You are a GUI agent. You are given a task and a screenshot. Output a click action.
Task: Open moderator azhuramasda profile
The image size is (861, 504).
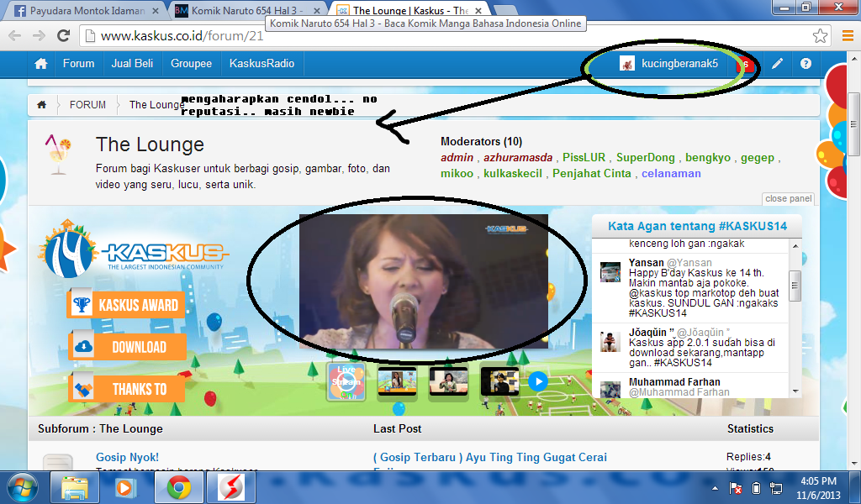point(518,158)
